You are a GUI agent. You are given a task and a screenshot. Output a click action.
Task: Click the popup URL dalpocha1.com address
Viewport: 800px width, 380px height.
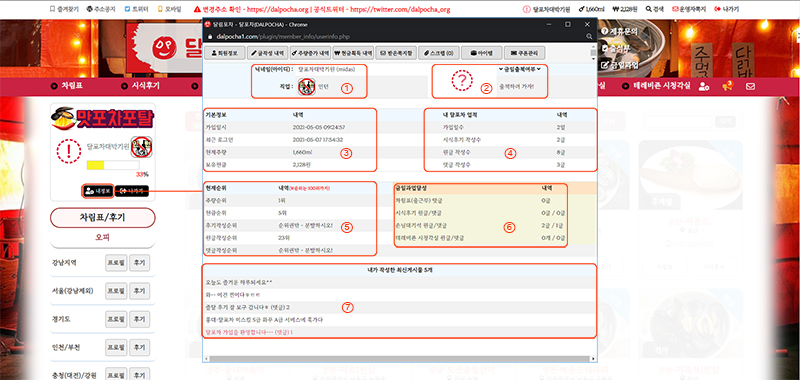283,37
